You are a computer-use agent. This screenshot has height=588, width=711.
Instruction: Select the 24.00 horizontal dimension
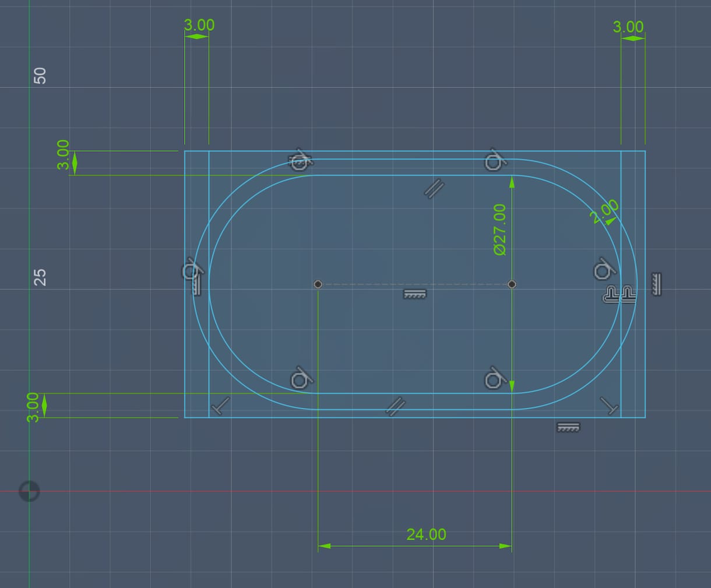[x=426, y=534]
